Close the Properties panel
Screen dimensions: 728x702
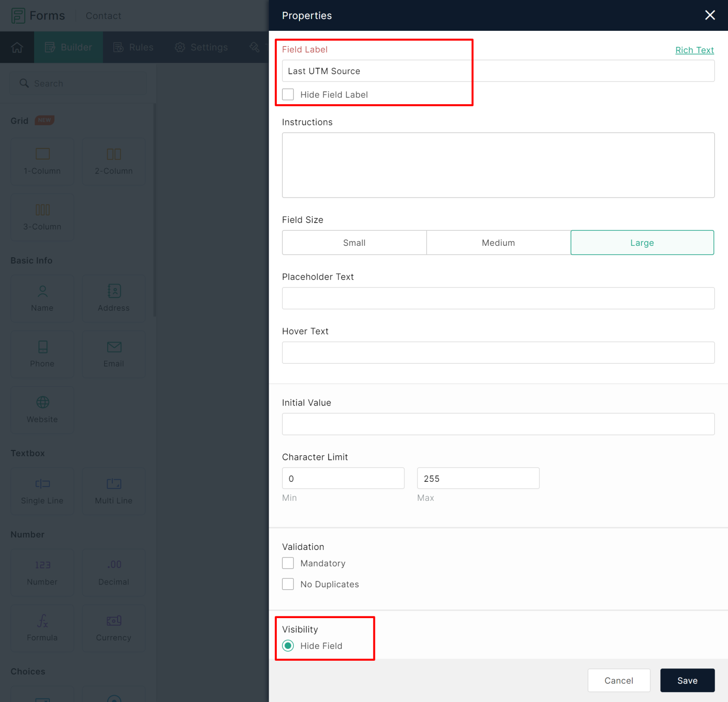pos(710,15)
